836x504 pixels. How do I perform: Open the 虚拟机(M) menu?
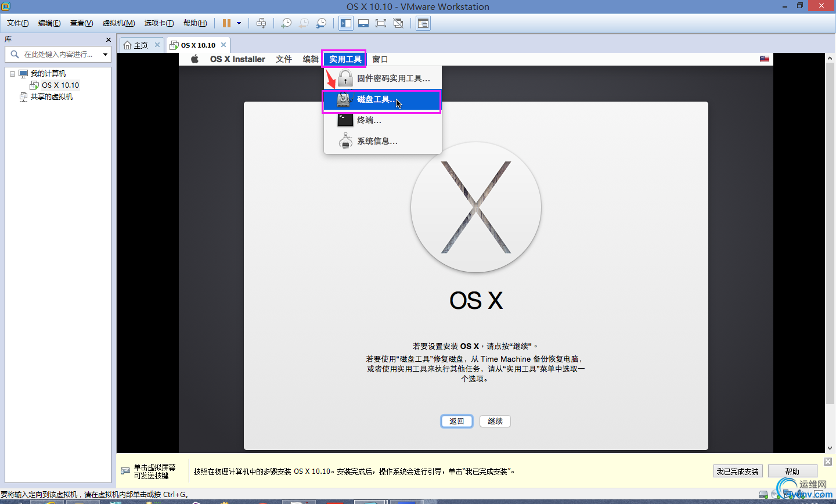[118, 23]
